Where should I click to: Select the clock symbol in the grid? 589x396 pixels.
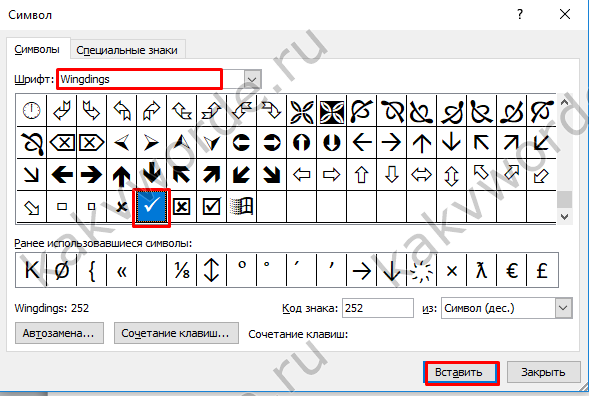pyautogui.click(x=31, y=111)
